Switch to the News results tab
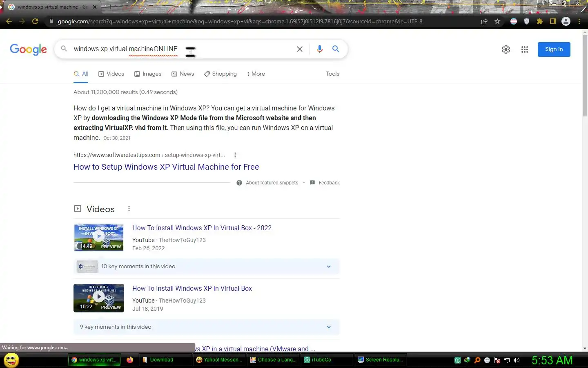The image size is (588, 368). (183, 74)
